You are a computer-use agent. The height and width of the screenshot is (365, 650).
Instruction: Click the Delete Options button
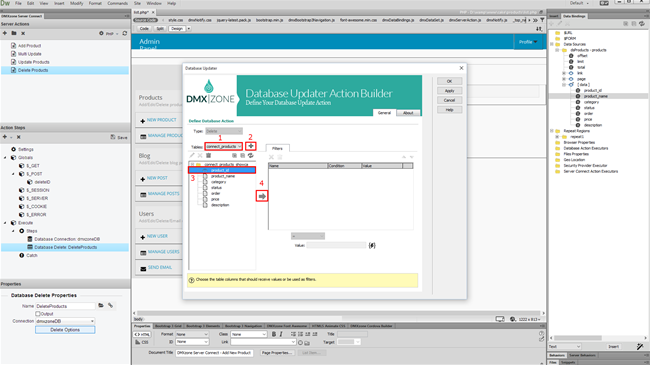coord(65,330)
